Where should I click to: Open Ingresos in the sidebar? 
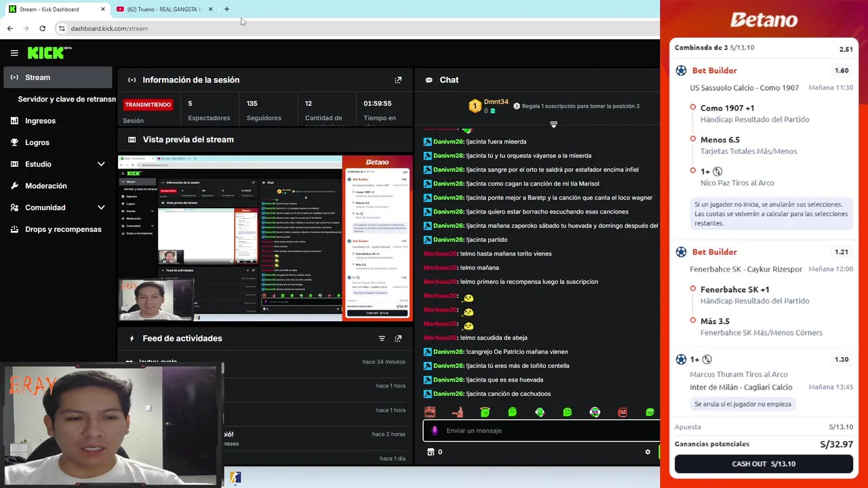[58, 121]
